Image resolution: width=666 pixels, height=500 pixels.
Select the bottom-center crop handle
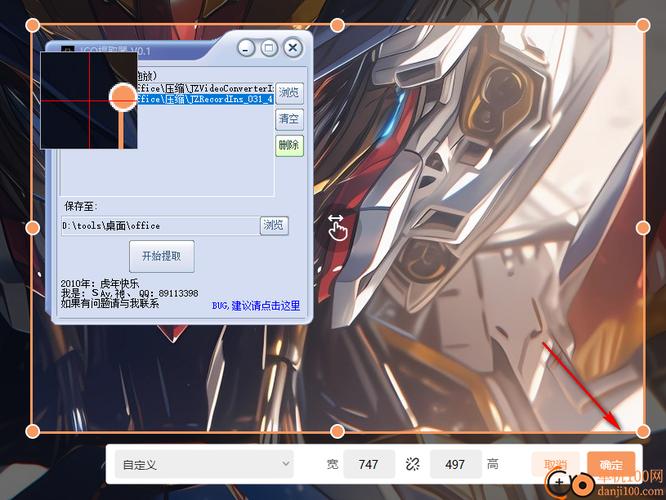pyautogui.click(x=337, y=432)
